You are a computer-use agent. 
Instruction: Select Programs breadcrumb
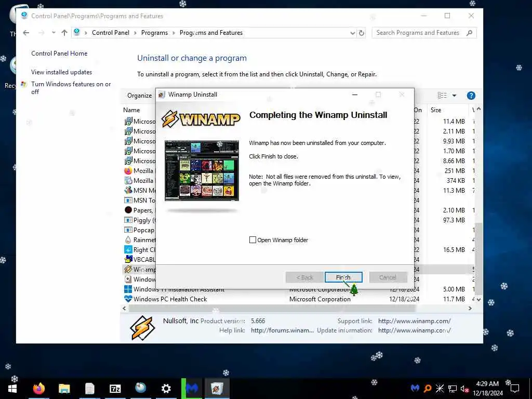[154, 33]
